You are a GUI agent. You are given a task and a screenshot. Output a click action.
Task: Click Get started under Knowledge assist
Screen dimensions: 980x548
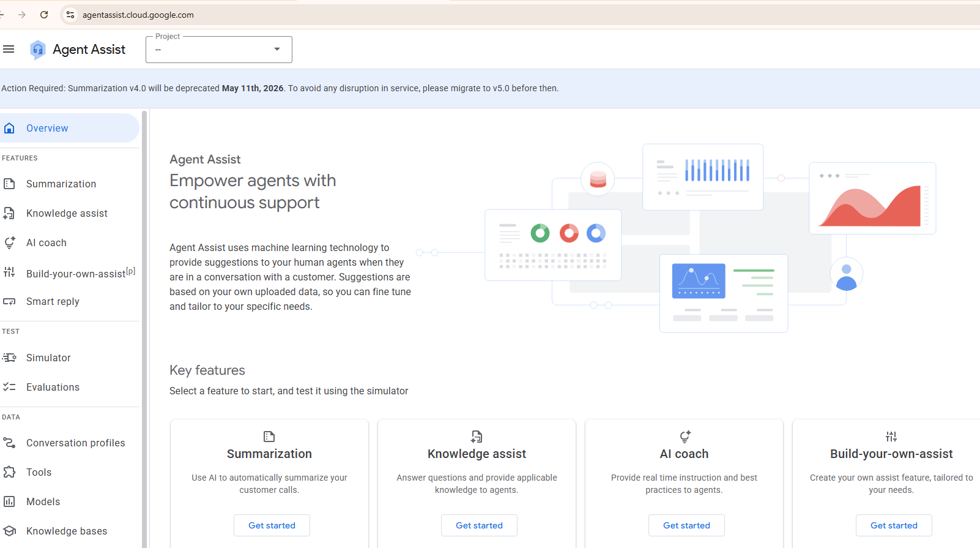coord(479,525)
